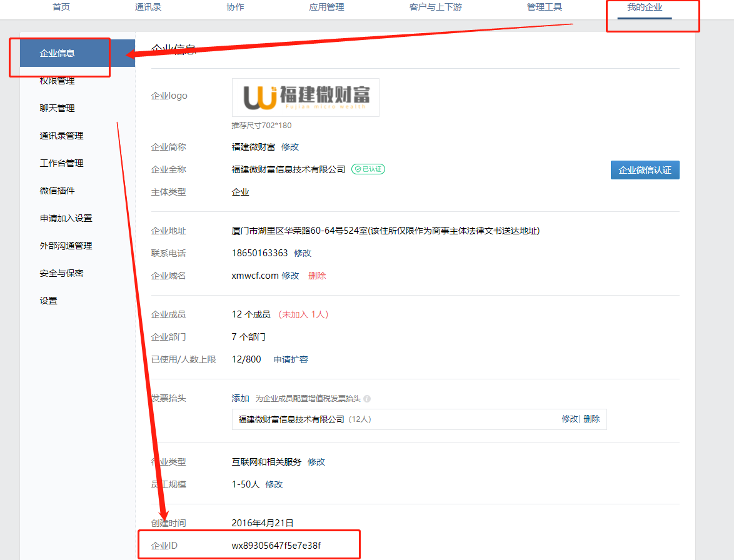This screenshot has width=734, height=560.
Task: Click 修改 next to 企业简称
Action: coord(289,147)
